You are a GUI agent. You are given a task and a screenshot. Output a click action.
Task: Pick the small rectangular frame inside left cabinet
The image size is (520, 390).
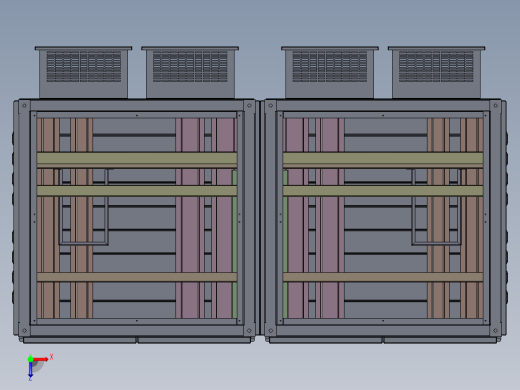(84, 207)
